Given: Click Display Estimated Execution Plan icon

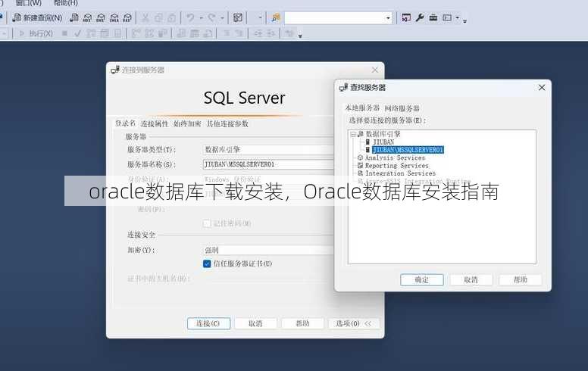Looking at the screenshot, I should (x=91, y=33).
